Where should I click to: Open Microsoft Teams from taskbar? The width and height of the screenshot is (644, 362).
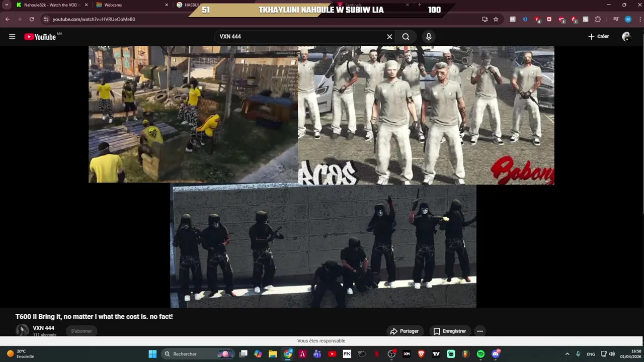pos(317,354)
